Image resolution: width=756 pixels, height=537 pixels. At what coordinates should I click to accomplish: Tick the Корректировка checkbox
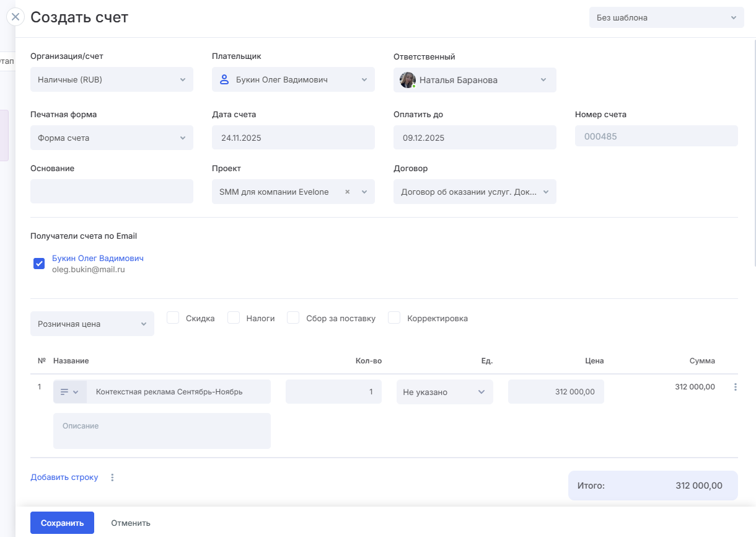click(394, 318)
